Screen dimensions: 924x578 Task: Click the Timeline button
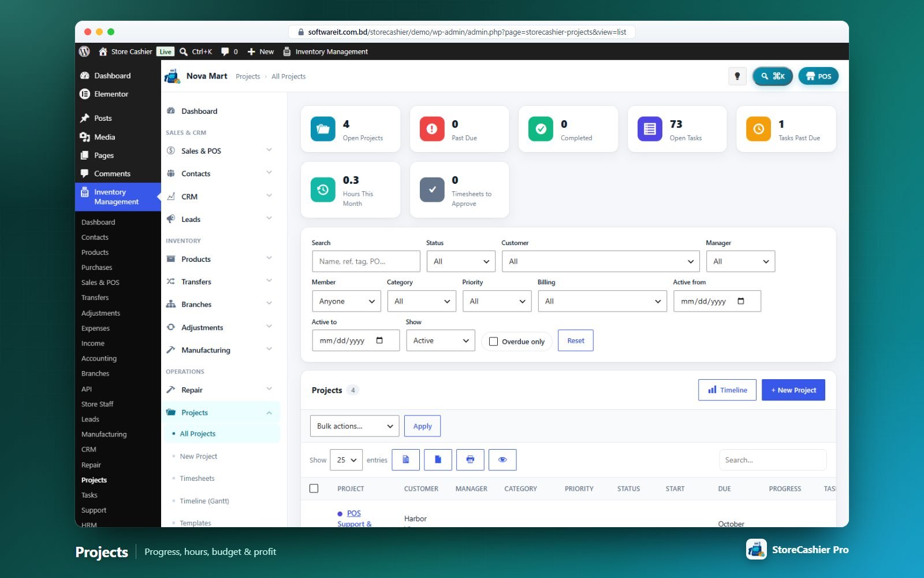pos(727,390)
